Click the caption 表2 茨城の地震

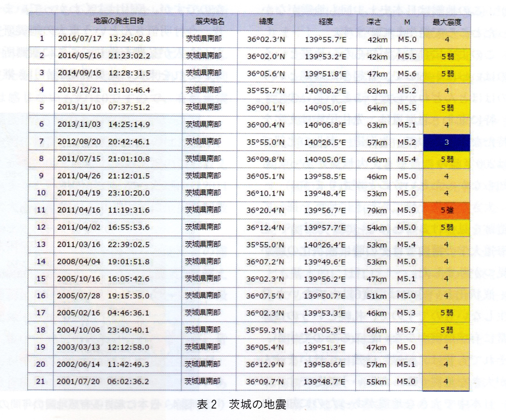pyautogui.click(x=241, y=404)
